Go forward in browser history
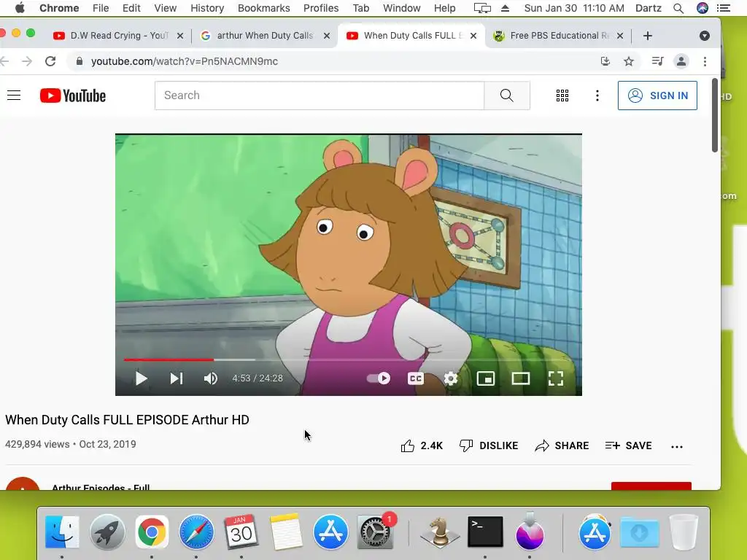747x560 pixels. (x=27, y=61)
